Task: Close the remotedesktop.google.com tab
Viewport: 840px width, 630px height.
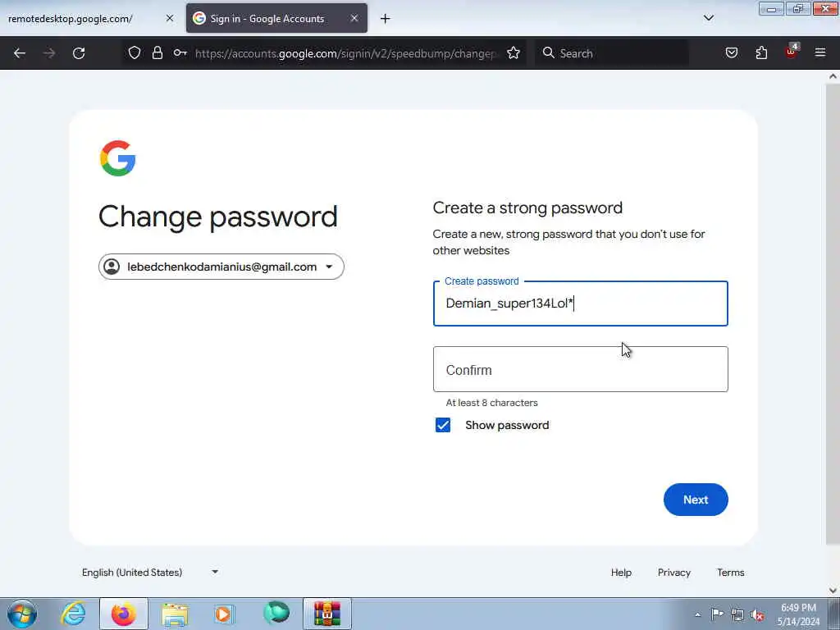Action: click(170, 18)
